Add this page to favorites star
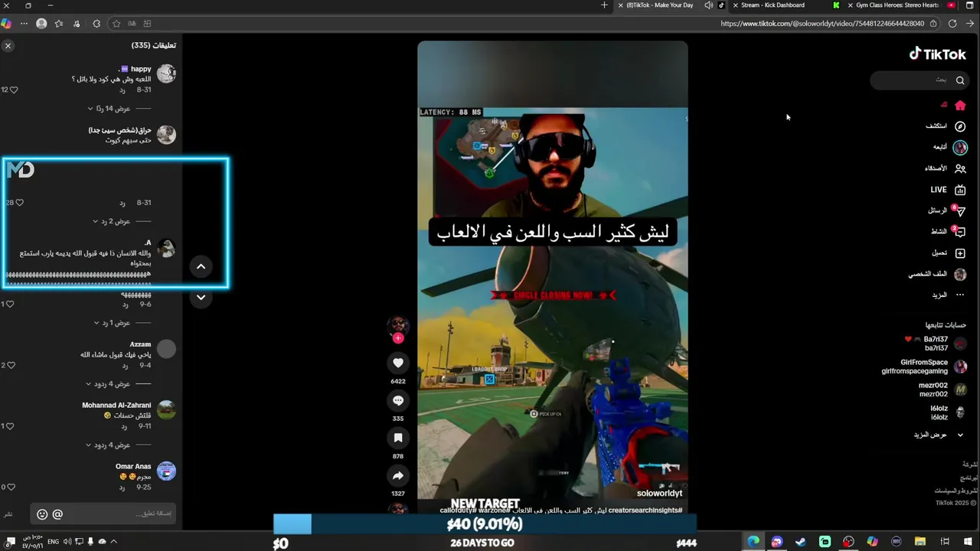The height and width of the screenshot is (551, 980). click(x=116, y=24)
